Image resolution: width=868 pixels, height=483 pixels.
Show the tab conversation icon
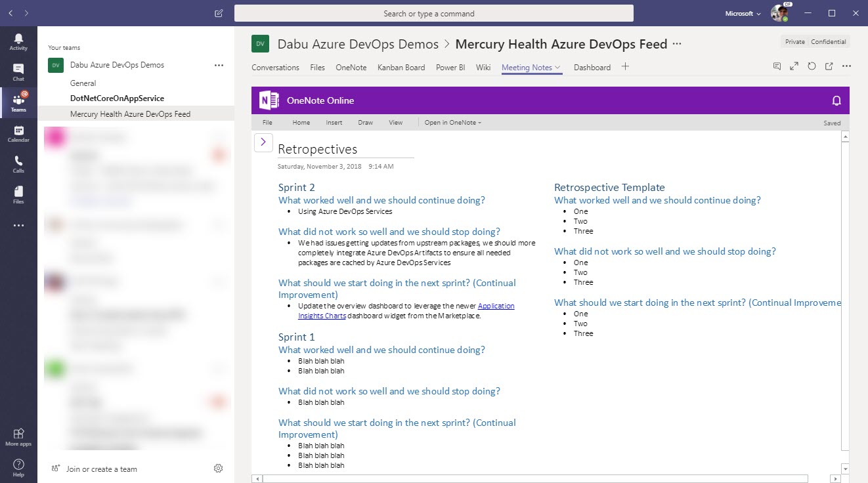[777, 66]
